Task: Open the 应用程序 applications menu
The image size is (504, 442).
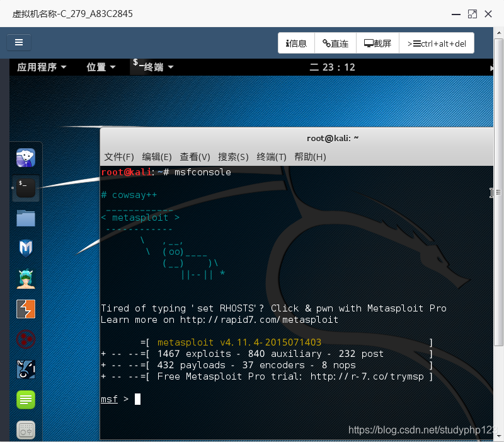Action: pyautogui.click(x=42, y=67)
